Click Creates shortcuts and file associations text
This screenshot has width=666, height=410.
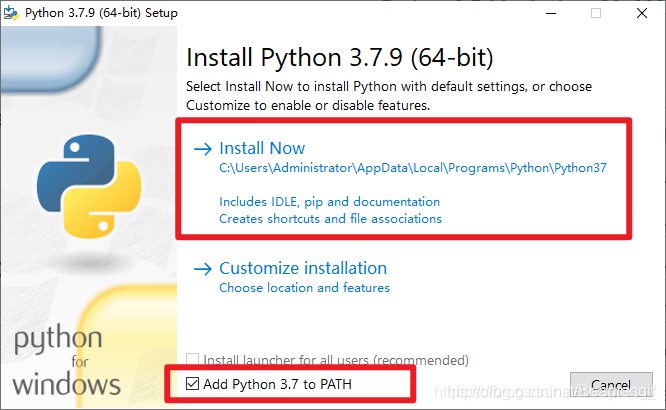pyautogui.click(x=330, y=219)
